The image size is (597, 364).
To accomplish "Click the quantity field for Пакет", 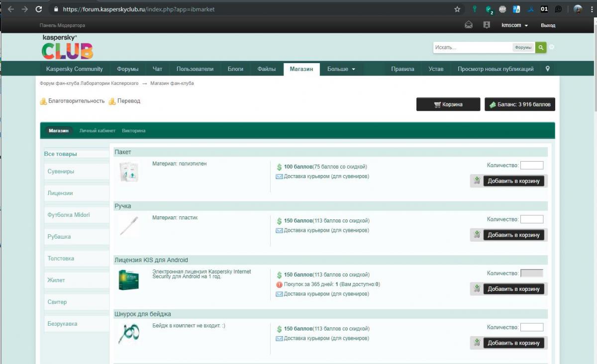I will pyautogui.click(x=531, y=165).
